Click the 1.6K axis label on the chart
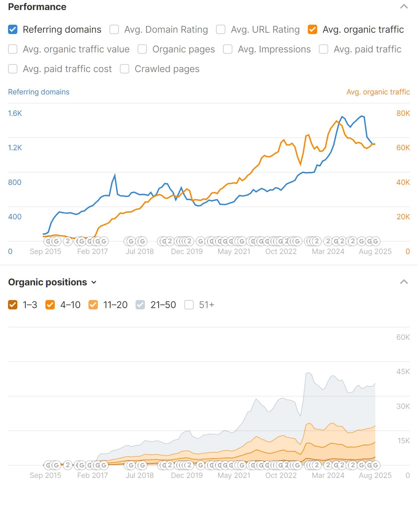Image resolution: width=420 pixels, height=518 pixels. (x=15, y=113)
